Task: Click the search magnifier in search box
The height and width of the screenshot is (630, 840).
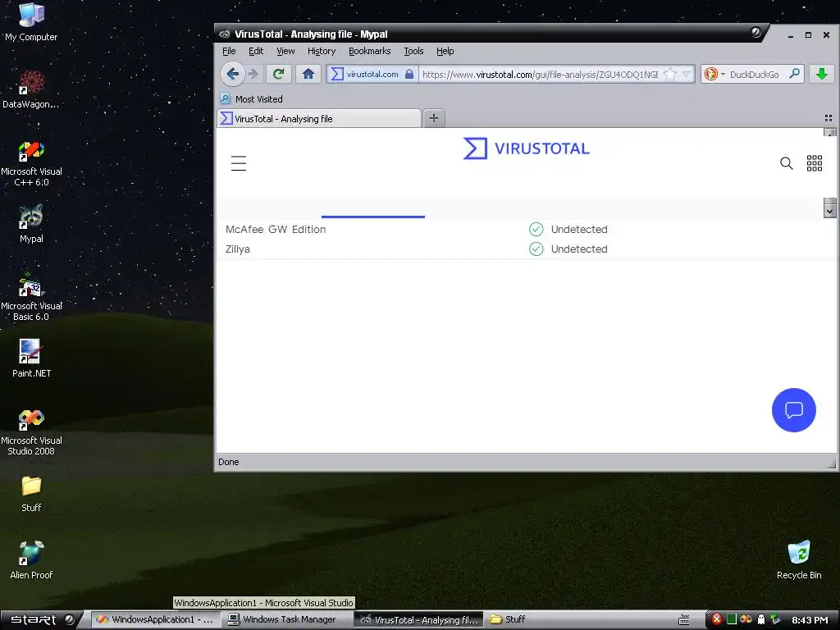Action: click(x=794, y=74)
